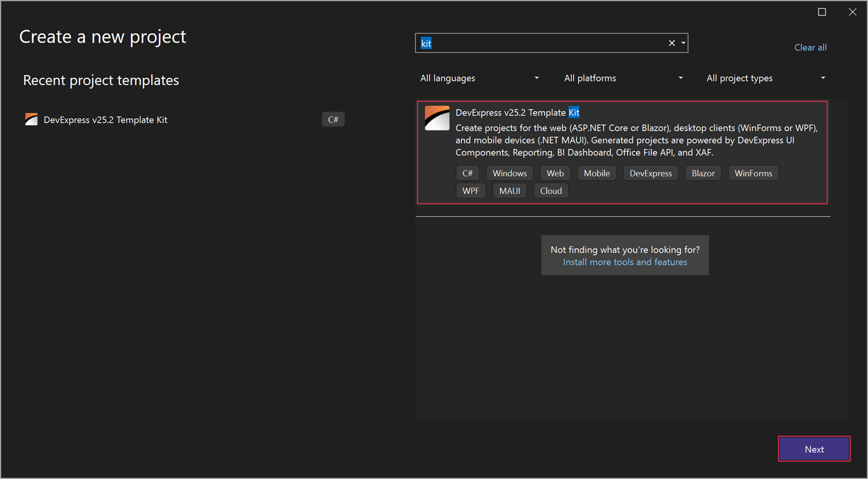Open All languages dropdown
The height and width of the screenshot is (479, 868).
(480, 78)
